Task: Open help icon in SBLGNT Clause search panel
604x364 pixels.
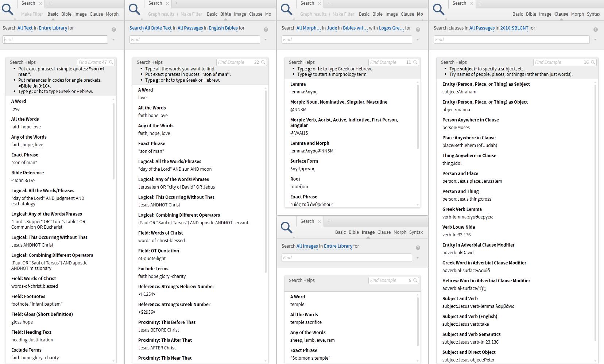Action: (596, 30)
